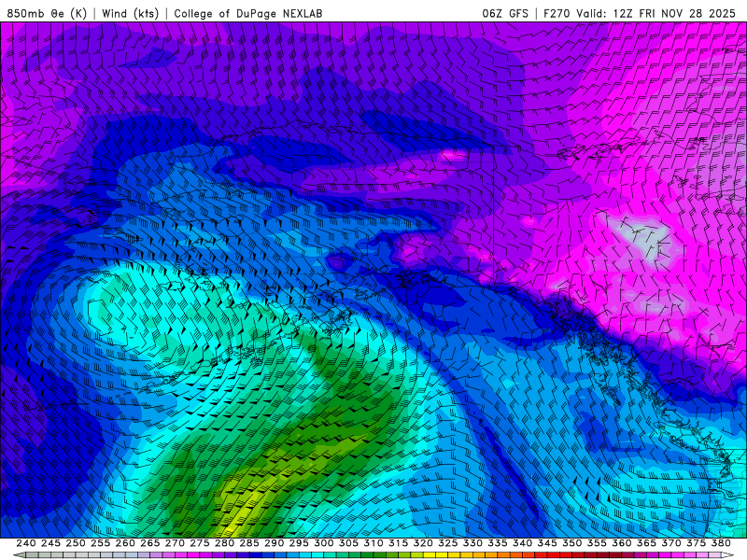Image resolution: width=747 pixels, height=560 pixels.
Task: Click the 375 legend value
Action: [696, 543]
